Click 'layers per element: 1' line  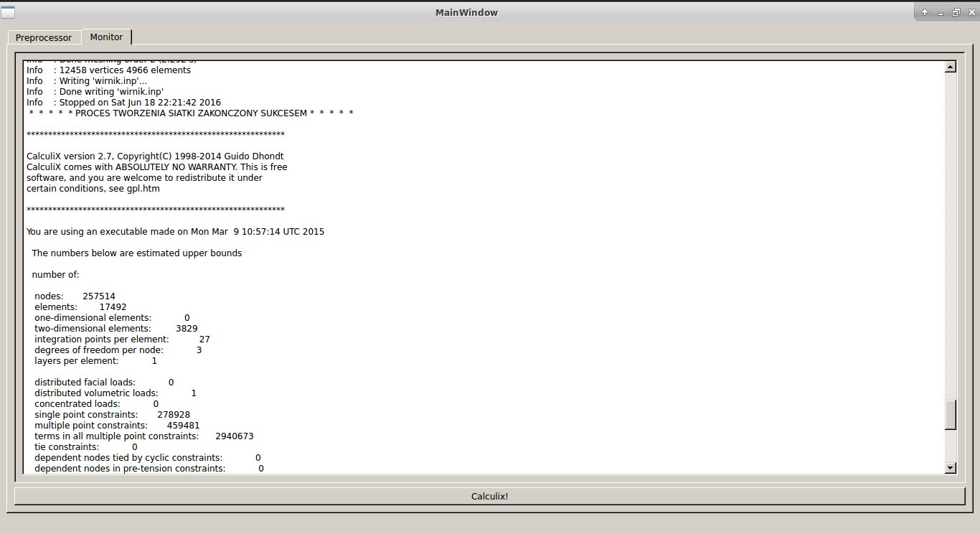95,361
